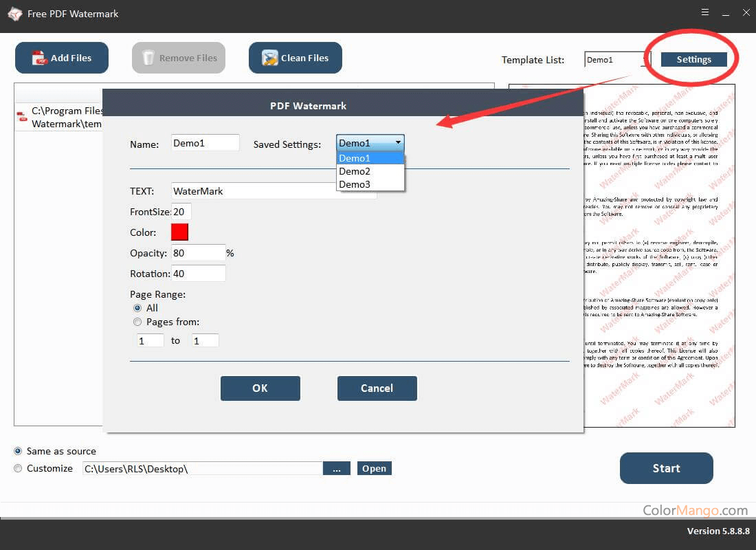
Task: Select the Pages from radio button
Action: click(137, 322)
